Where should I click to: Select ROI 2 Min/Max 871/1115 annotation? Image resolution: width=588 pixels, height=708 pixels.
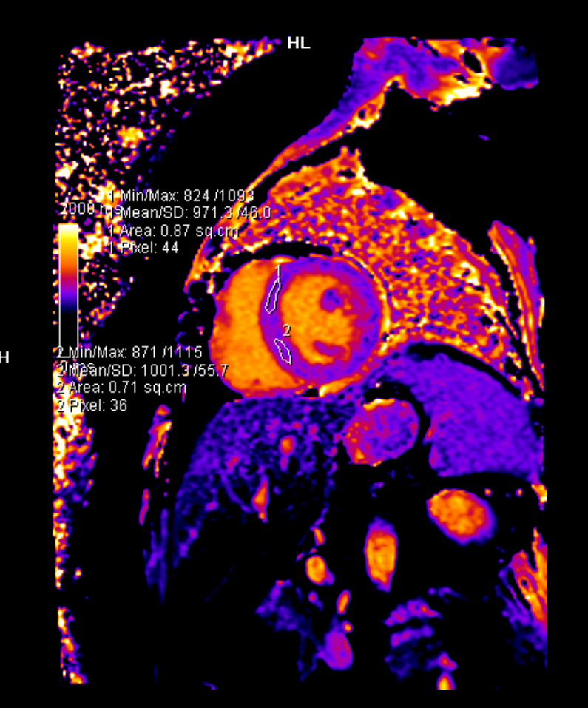click(129, 351)
